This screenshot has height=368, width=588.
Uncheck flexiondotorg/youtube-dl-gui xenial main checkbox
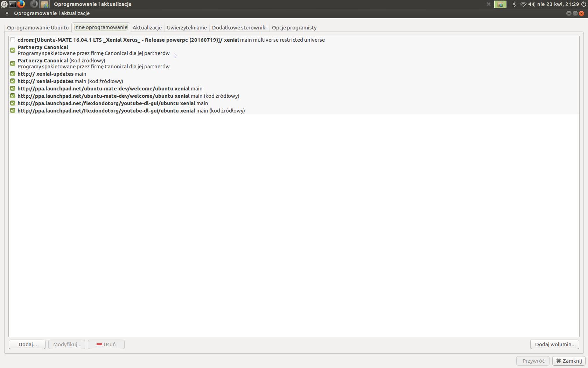13,103
